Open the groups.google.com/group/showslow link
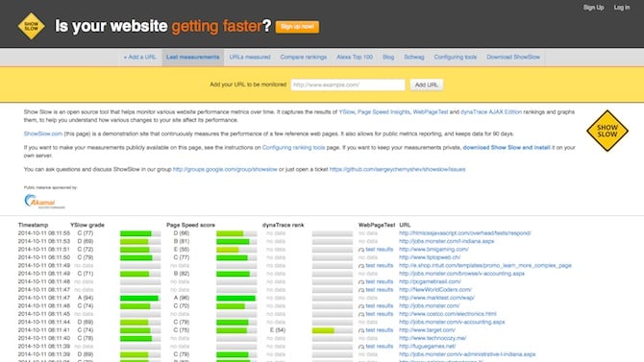The image size is (644, 362). coord(225,169)
